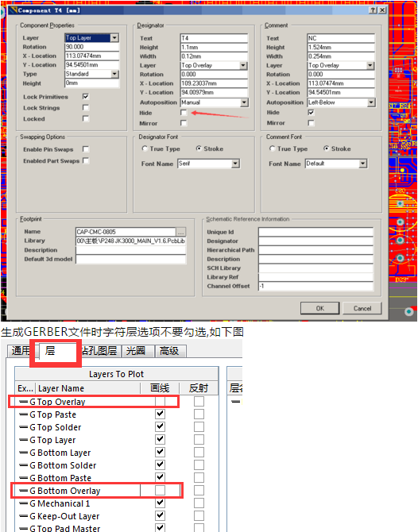Toggle the Designator Hide checkbox

point(184,112)
